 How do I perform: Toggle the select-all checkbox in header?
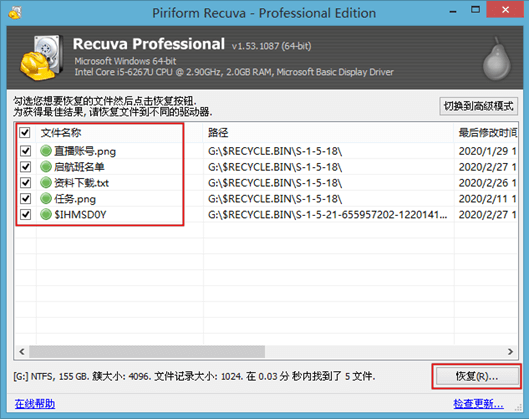click(25, 132)
